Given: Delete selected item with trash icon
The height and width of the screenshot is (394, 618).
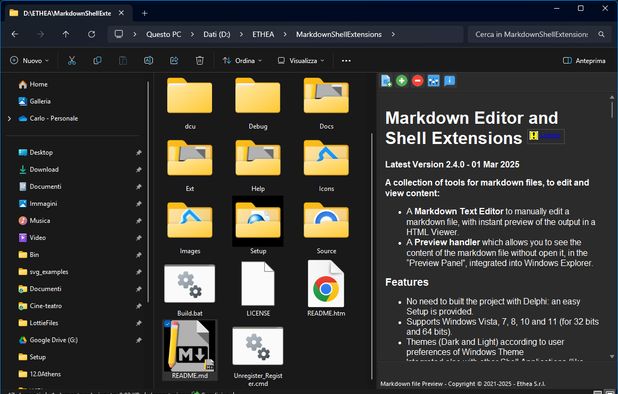Looking at the screenshot, I should coord(199,61).
